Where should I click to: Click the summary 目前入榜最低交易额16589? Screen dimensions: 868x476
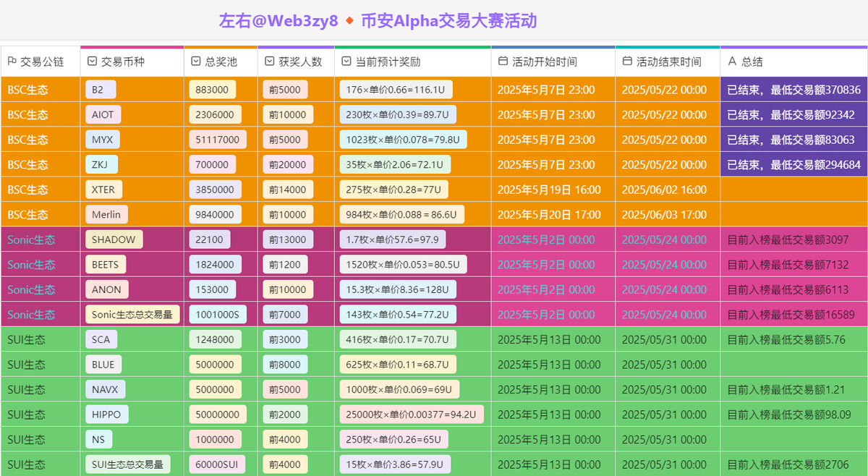tap(791, 315)
